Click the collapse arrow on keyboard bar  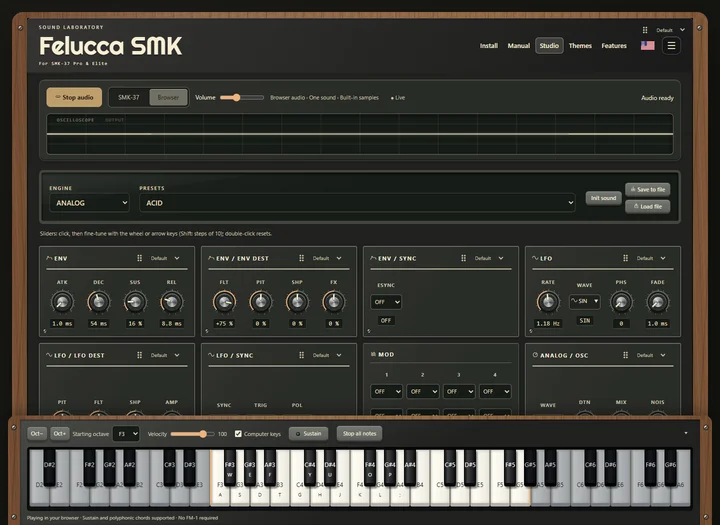point(686,433)
